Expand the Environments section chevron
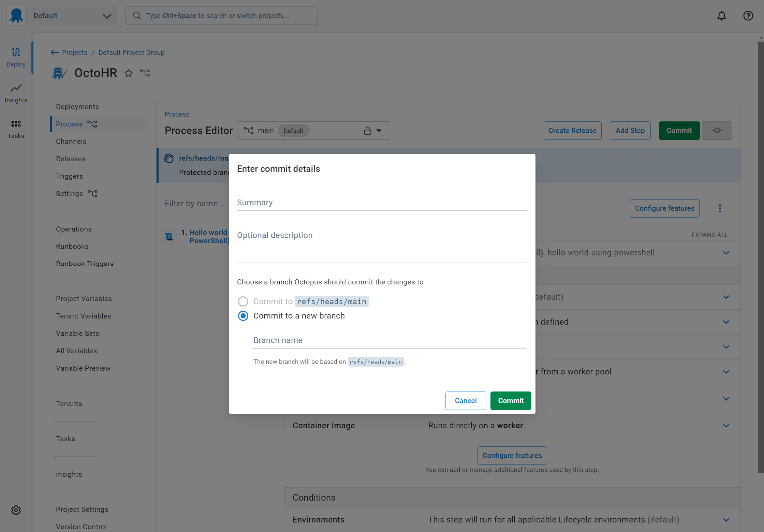 tap(726, 520)
